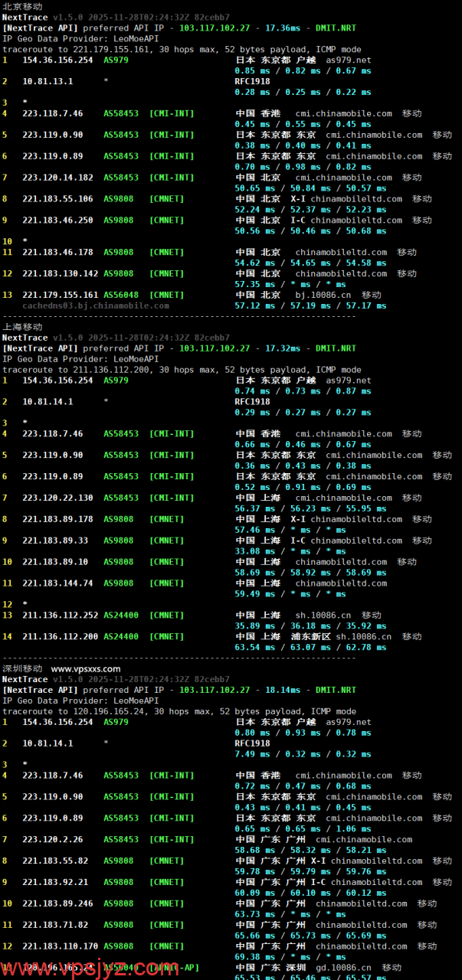Viewport: 462px width, 980px height.
Task: Select hop IP 221.183.55.82
Action: pos(55,861)
